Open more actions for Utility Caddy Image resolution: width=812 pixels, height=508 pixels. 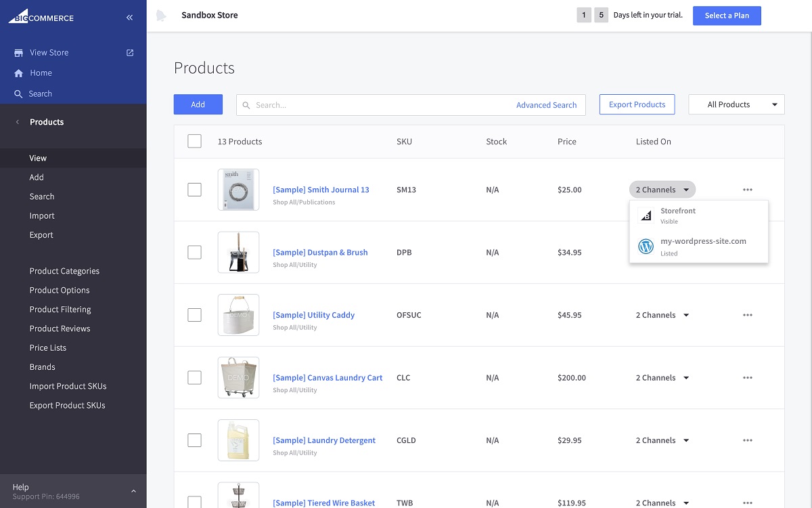tap(747, 315)
